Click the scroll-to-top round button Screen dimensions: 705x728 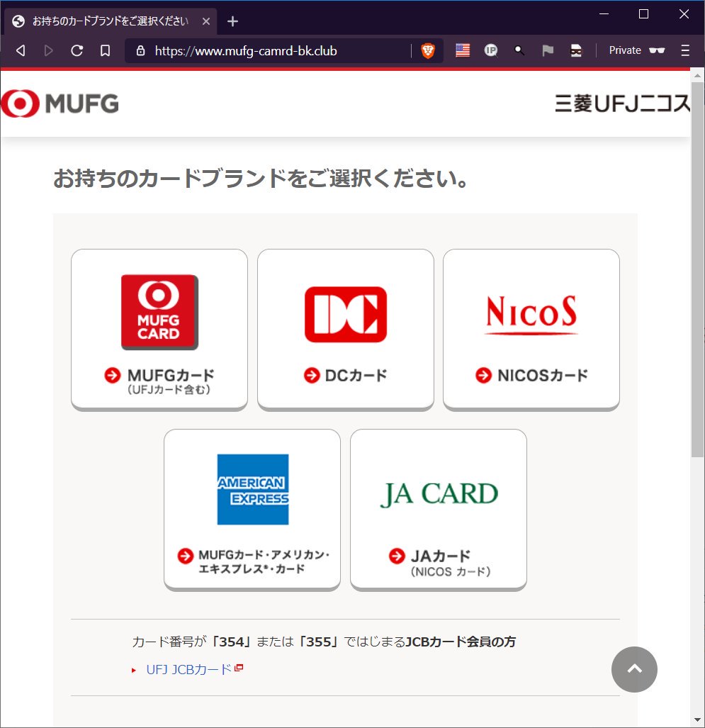[634, 669]
